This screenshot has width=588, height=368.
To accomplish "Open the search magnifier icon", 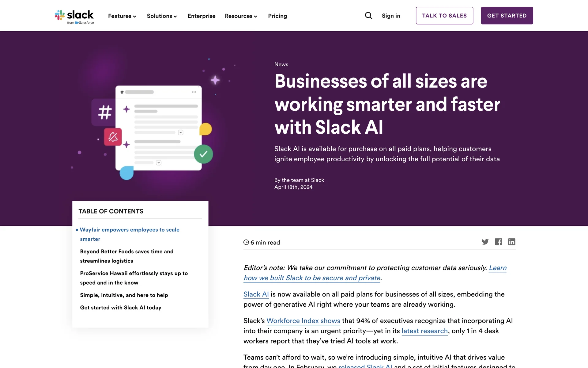I will click(368, 16).
